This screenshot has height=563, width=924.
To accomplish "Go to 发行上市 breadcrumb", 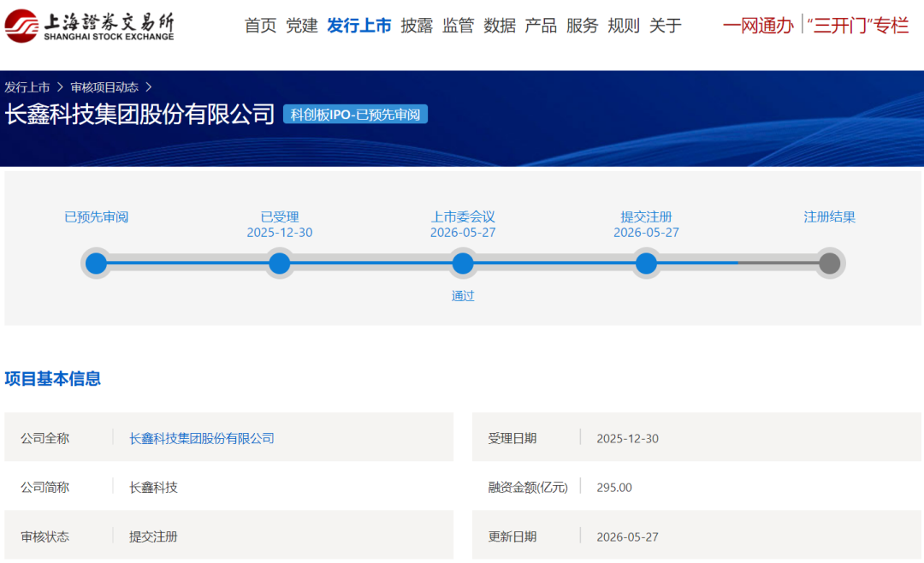I will (27, 87).
